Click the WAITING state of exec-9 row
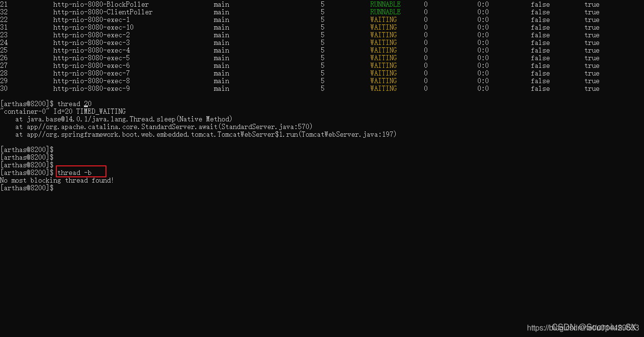This screenshot has width=644, height=337. click(383, 88)
